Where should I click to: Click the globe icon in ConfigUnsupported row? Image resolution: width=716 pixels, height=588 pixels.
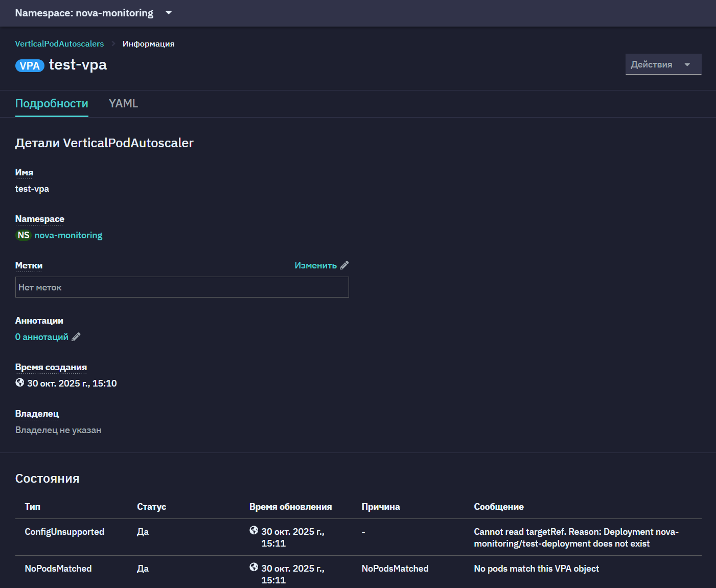[x=254, y=530]
